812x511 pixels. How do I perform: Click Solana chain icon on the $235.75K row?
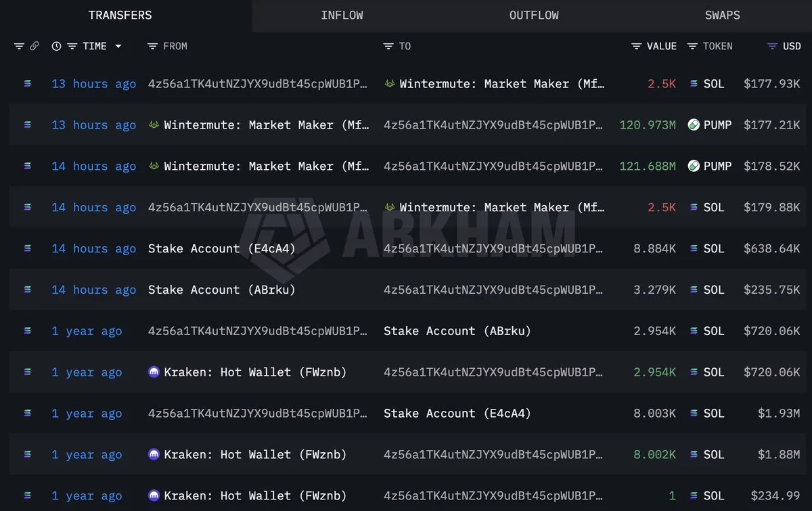[x=27, y=290]
